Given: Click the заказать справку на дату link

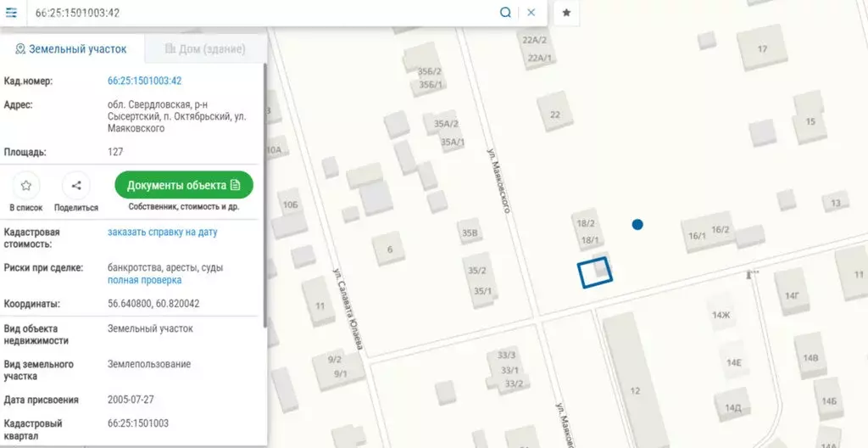Looking at the screenshot, I should coord(162,232).
